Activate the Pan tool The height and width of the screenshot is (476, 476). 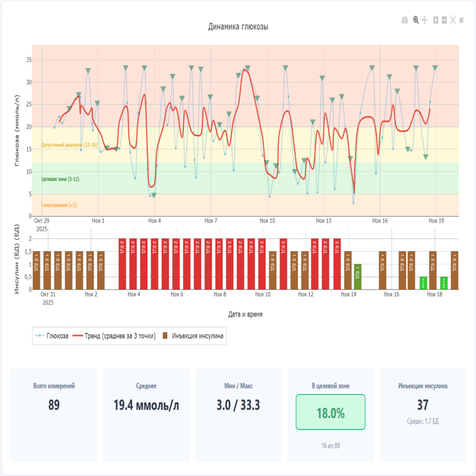tap(425, 20)
